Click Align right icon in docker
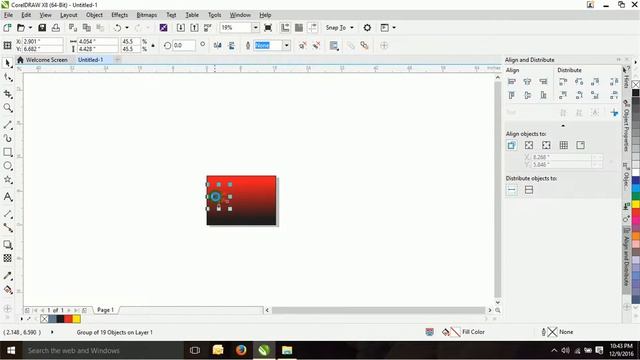Screen dimensions: 640x360 click(x=543, y=82)
